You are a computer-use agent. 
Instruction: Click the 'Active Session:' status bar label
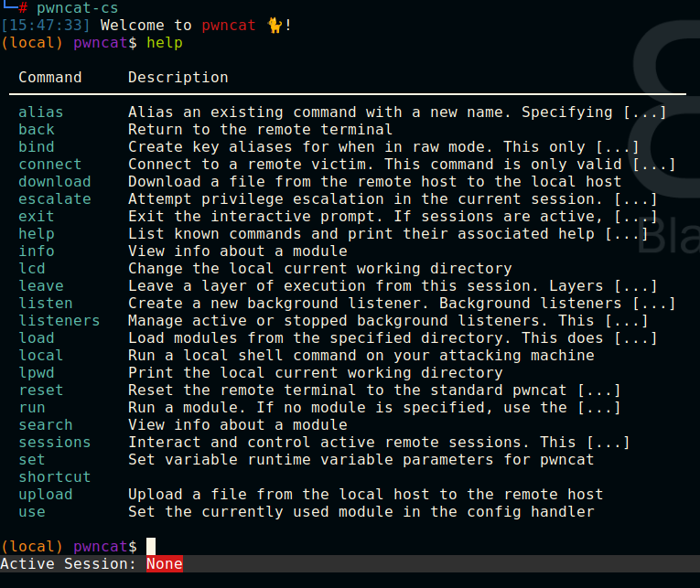[68, 564]
